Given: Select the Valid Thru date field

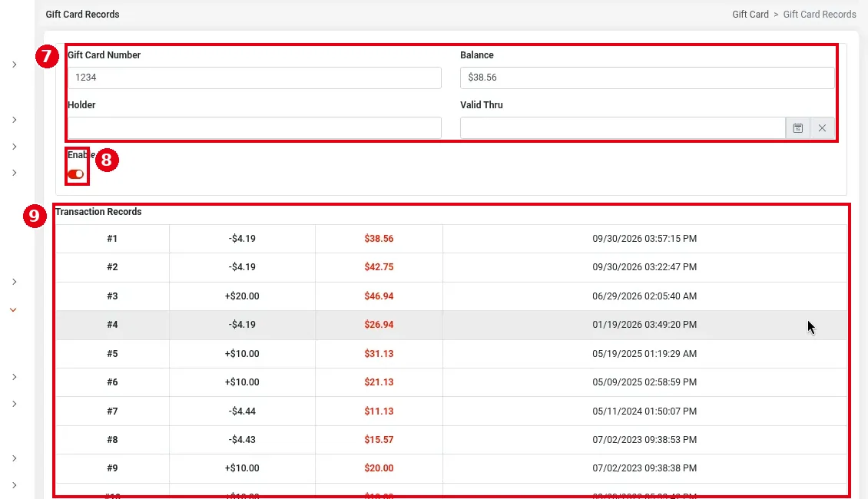Looking at the screenshot, I should [623, 127].
